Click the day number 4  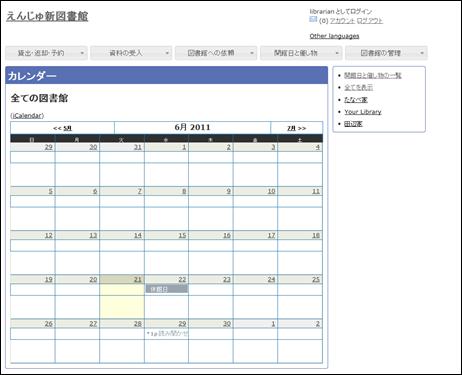[x=318, y=147]
